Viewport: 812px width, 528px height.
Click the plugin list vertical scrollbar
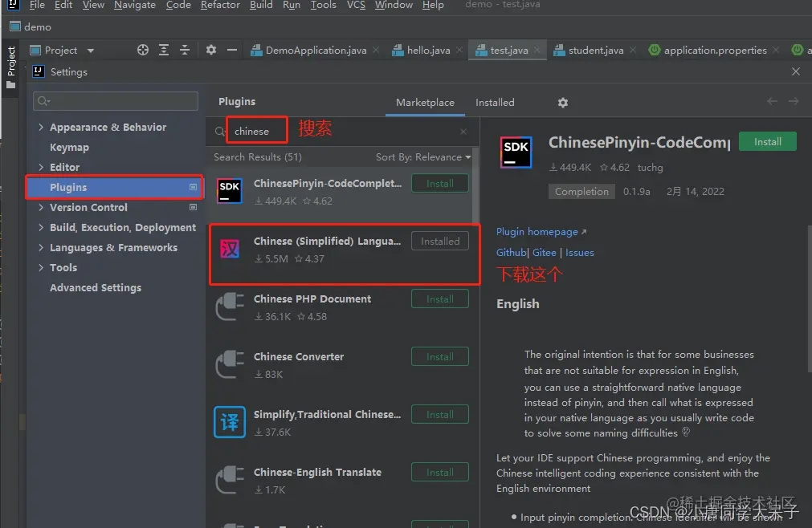(x=475, y=185)
